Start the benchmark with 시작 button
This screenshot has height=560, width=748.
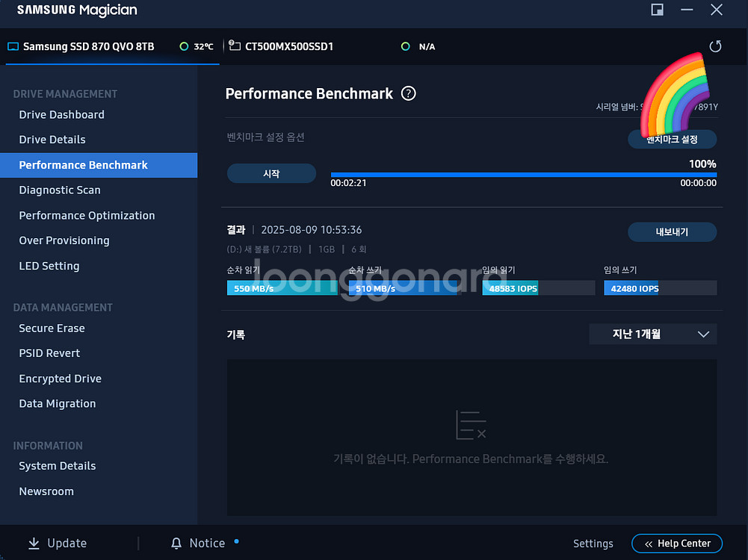271,173
